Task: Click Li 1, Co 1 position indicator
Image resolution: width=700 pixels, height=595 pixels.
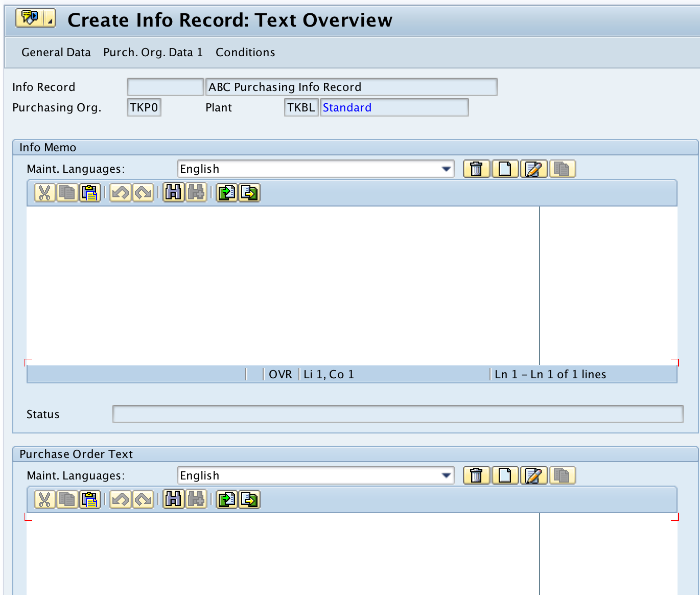Action: [x=329, y=374]
